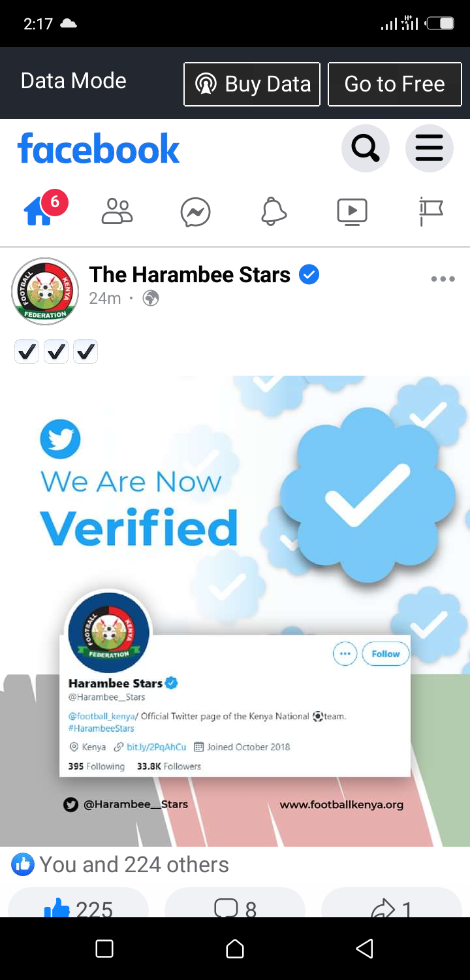Screen dimensions: 470x980
Task: Open the Pages flag tab
Action: (x=431, y=212)
